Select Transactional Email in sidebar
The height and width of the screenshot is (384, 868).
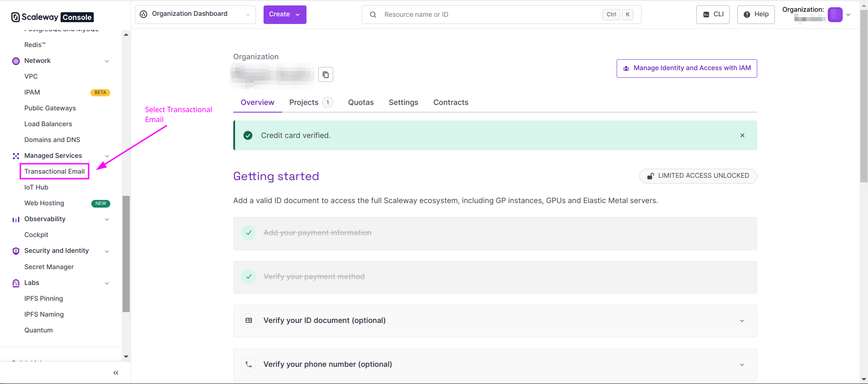coord(55,171)
